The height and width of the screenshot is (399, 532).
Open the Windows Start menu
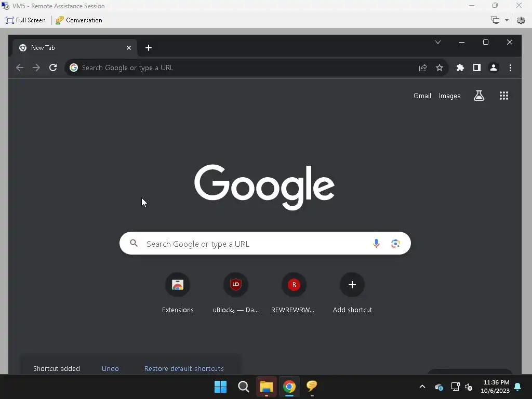tap(220, 387)
